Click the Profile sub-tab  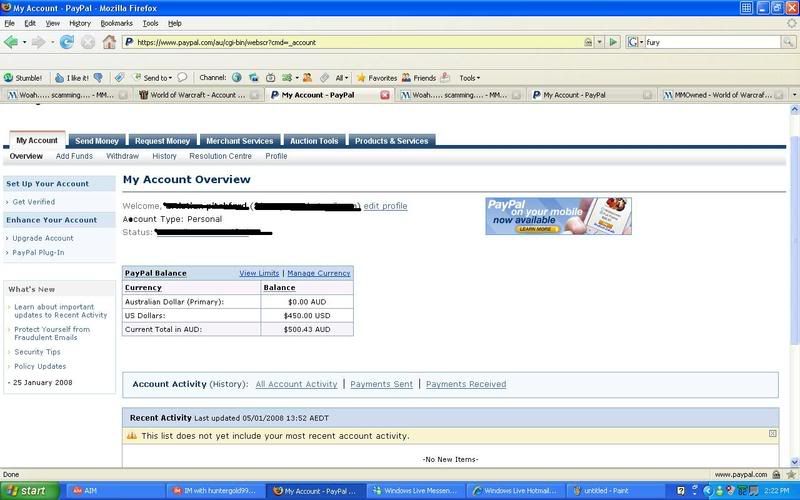tap(276, 156)
